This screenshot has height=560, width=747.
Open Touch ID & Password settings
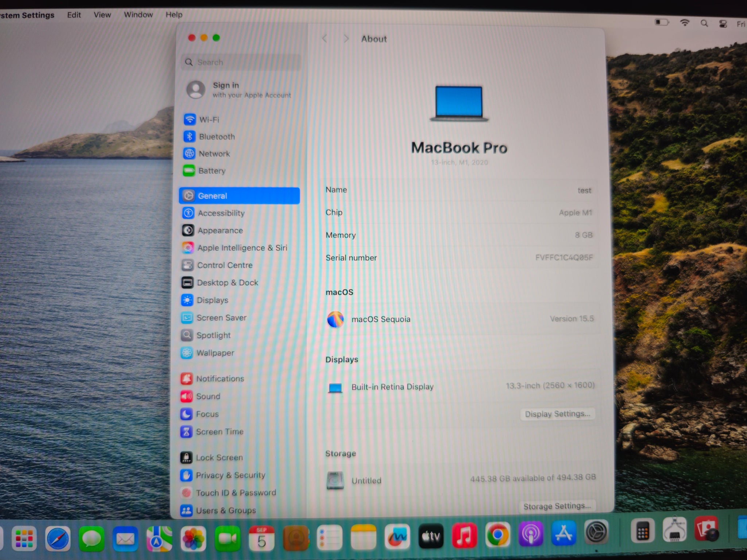coord(236,493)
